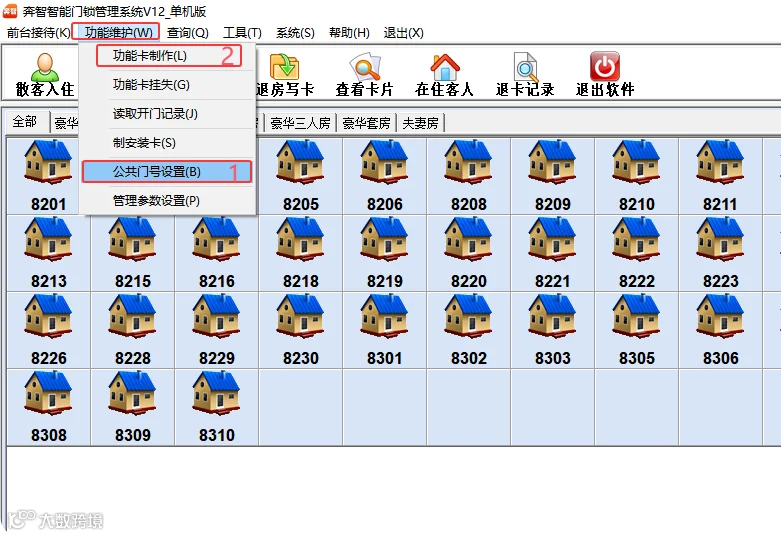Viewport: 781px width, 536px height.
Task: Select room 8226 house icon
Action: point(48,316)
